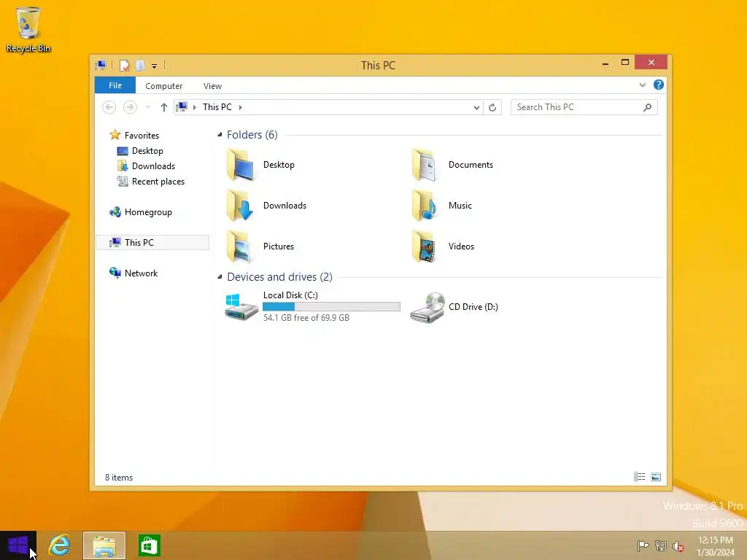The image size is (747, 560).
Task: Open the Windows Store from taskbar
Action: [149, 545]
